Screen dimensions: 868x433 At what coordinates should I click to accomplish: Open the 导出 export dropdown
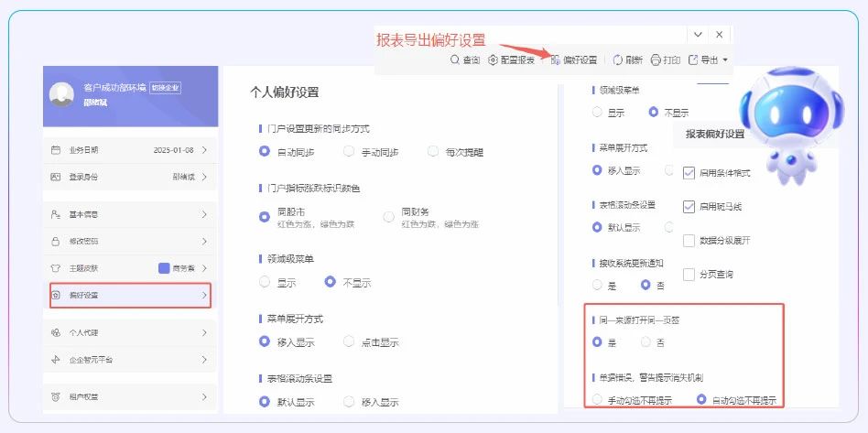pyautogui.click(x=714, y=60)
